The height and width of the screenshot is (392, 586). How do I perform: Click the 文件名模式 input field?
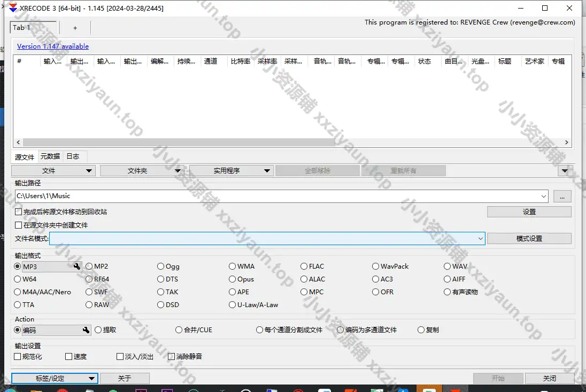262,239
